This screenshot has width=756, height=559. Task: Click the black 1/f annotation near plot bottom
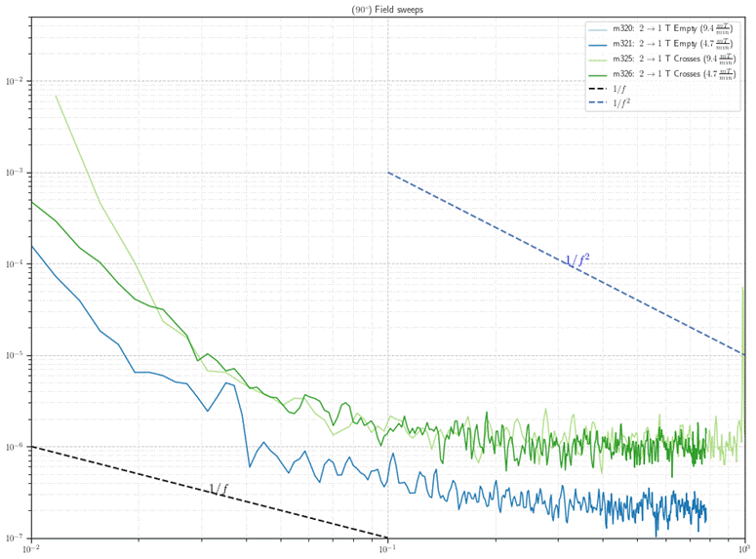click(219, 488)
